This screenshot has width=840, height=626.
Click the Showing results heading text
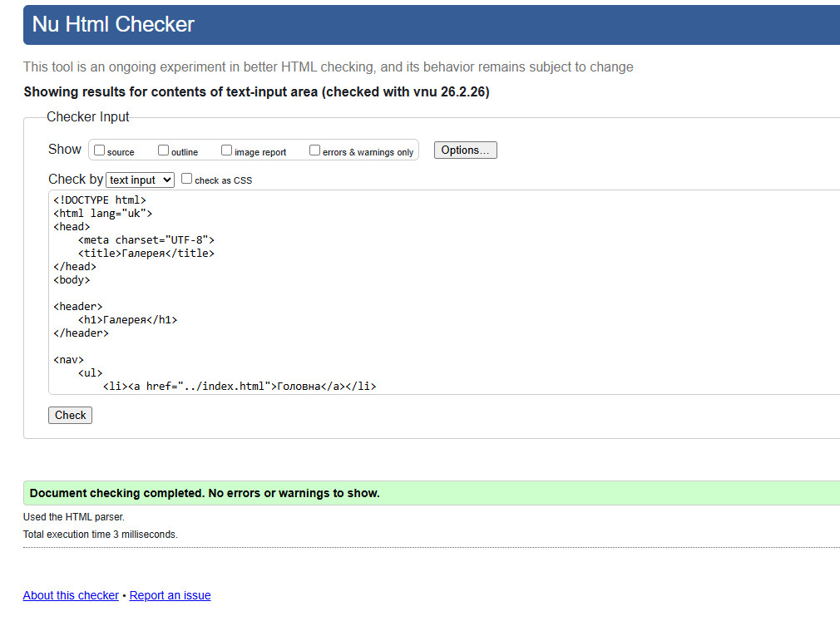[256, 92]
